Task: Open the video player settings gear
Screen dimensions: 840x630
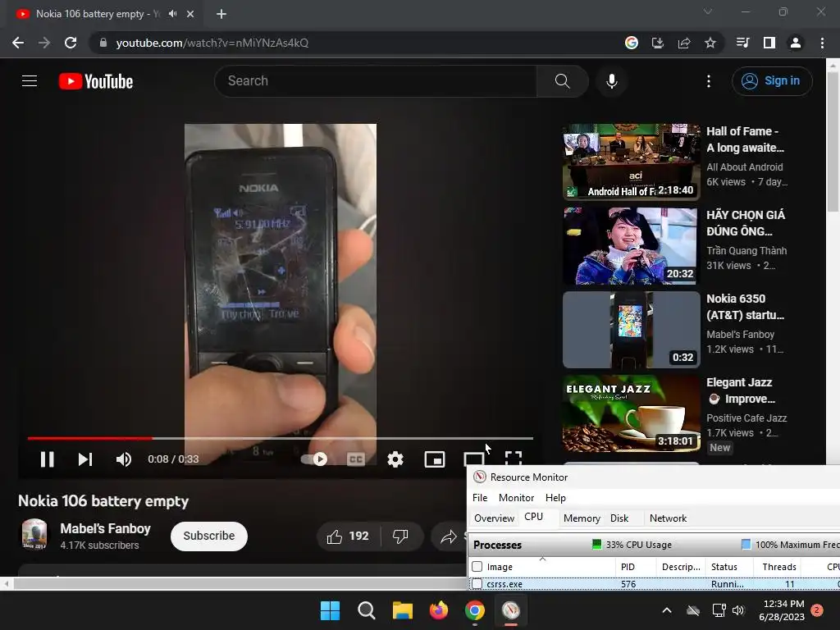Action: point(395,459)
